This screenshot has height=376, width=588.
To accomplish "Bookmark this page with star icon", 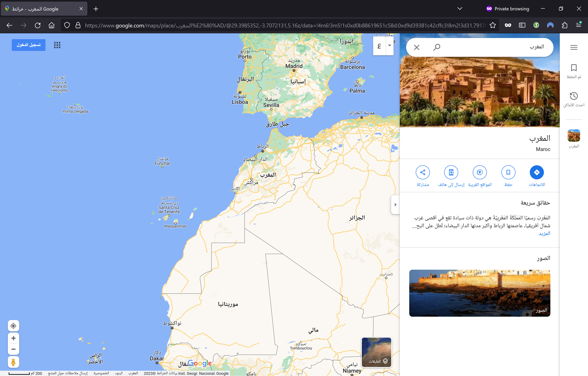I will coord(493,25).
